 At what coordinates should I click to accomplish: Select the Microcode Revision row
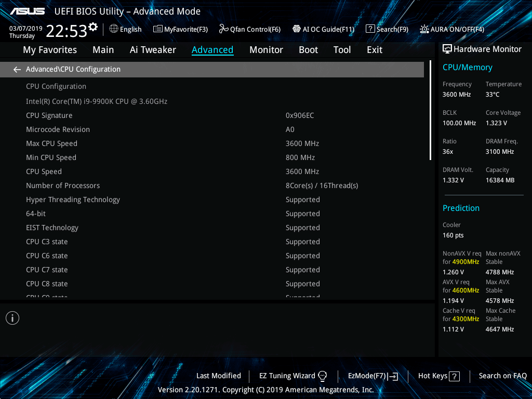212,129
